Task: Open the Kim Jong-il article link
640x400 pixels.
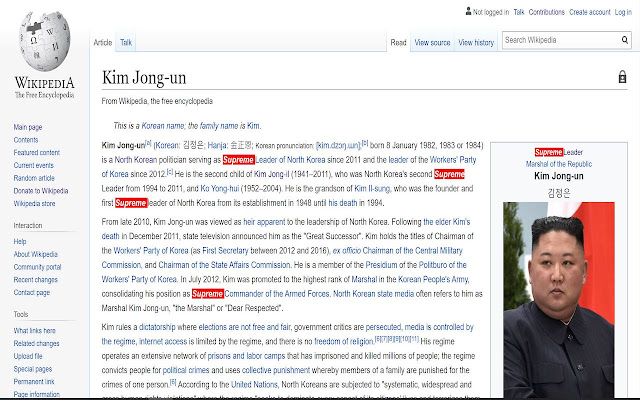Action: click(271, 174)
